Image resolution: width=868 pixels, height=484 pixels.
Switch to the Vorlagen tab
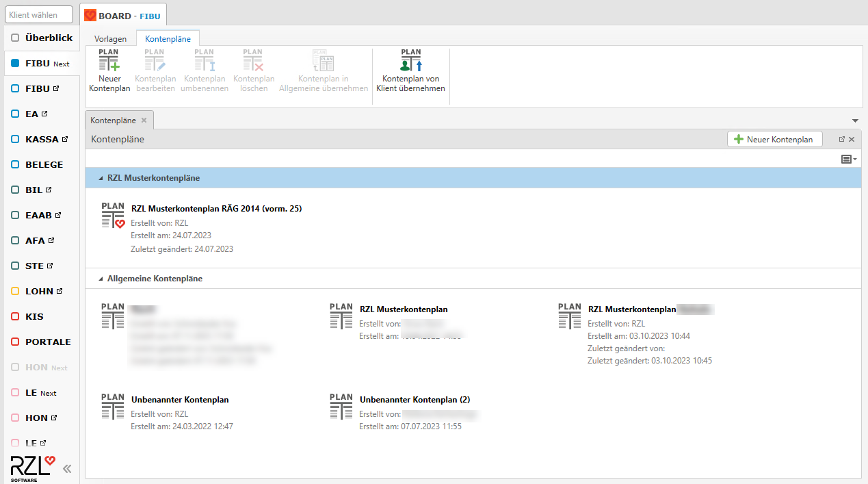point(109,38)
